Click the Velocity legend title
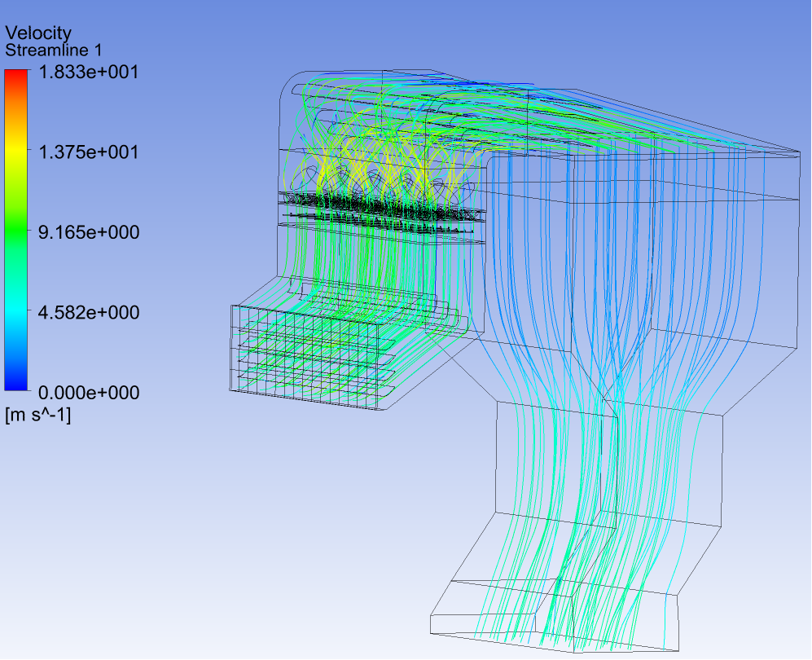The height and width of the screenshot is (660, 812). (38, 33)
